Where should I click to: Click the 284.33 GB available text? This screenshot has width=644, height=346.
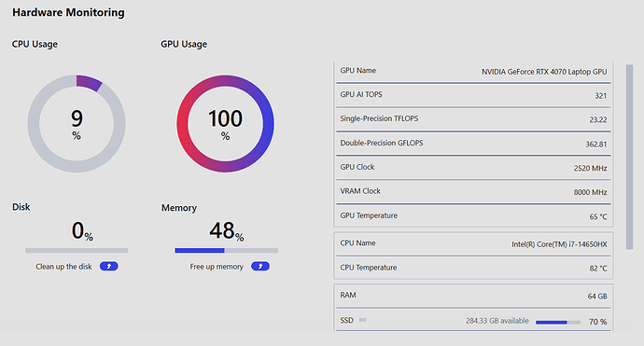click(497, 321)
